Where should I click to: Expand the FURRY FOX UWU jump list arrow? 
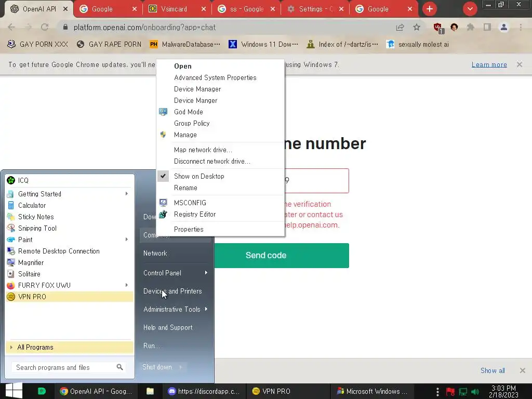point(127,285)
